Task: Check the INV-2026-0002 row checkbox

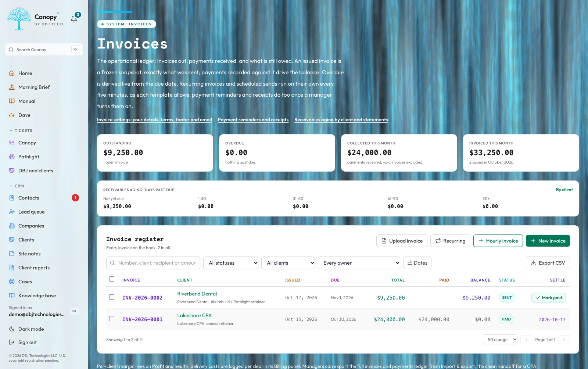Action: [112, 297]
